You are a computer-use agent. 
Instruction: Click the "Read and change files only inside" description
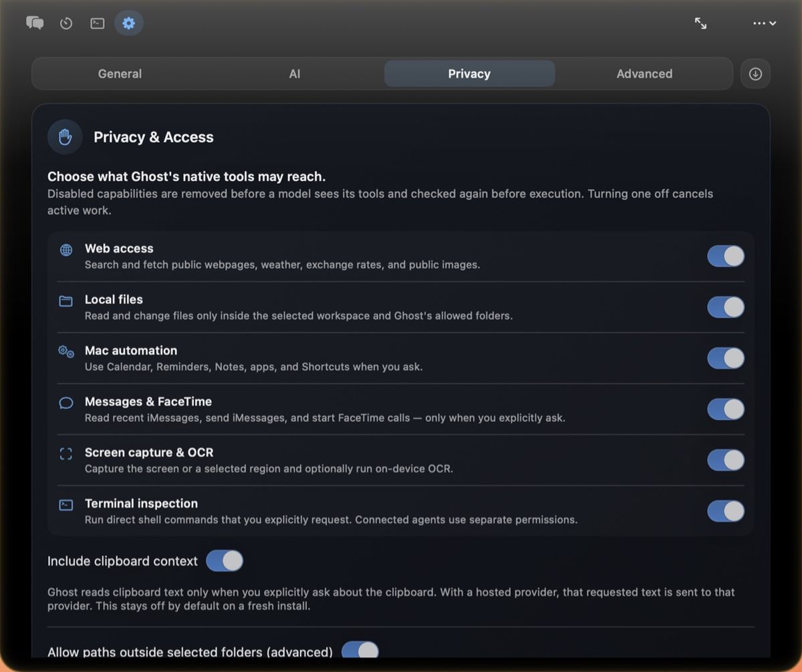coord(299,316)
